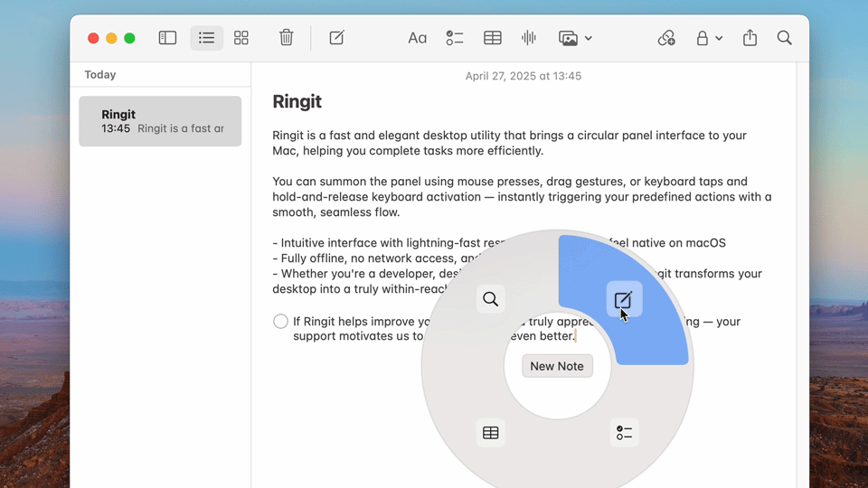Click the Ringit note title heading
Image resolution: width=868 pixels, height=488 pixels.
click(297, 102)
